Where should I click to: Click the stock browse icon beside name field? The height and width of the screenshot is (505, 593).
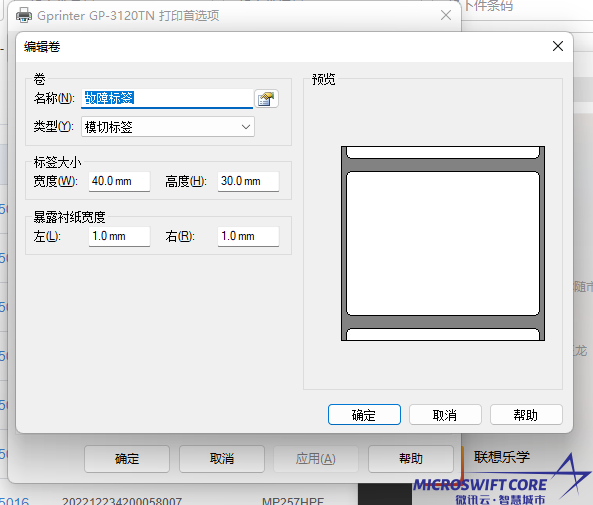pyautogui.click(x=267, y=99)
